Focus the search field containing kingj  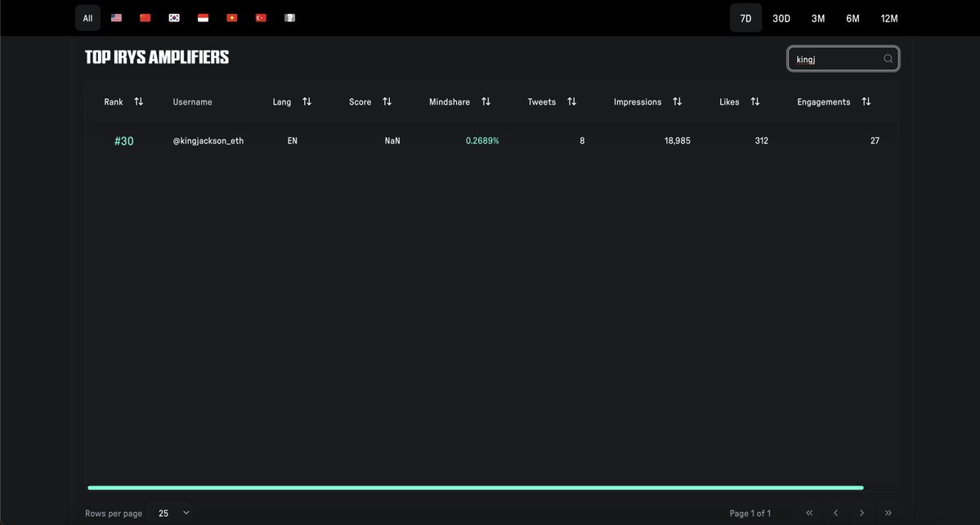[x=844, y=59]
